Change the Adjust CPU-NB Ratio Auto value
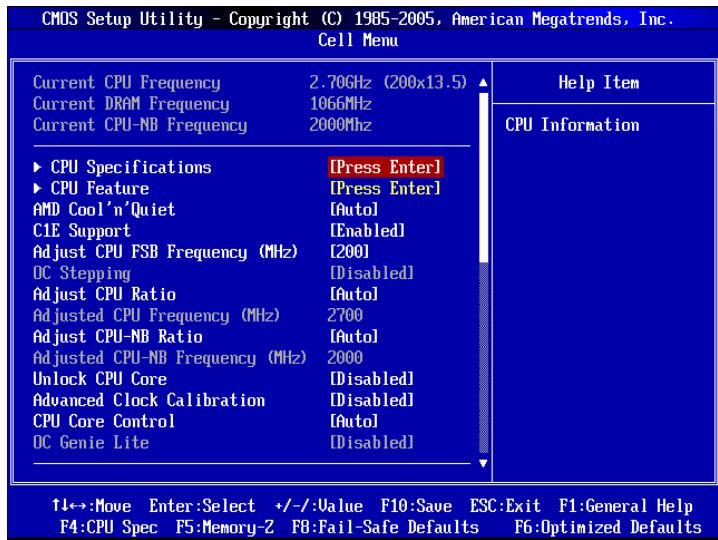718x540 pixels. point(353,336)
